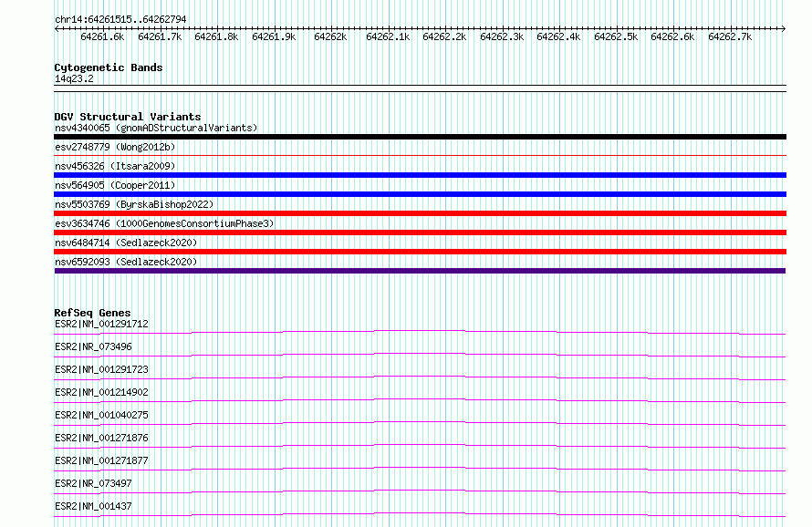Click ruler tick label 64262.5k
The image size is (812, 527).
pos(616,37)
